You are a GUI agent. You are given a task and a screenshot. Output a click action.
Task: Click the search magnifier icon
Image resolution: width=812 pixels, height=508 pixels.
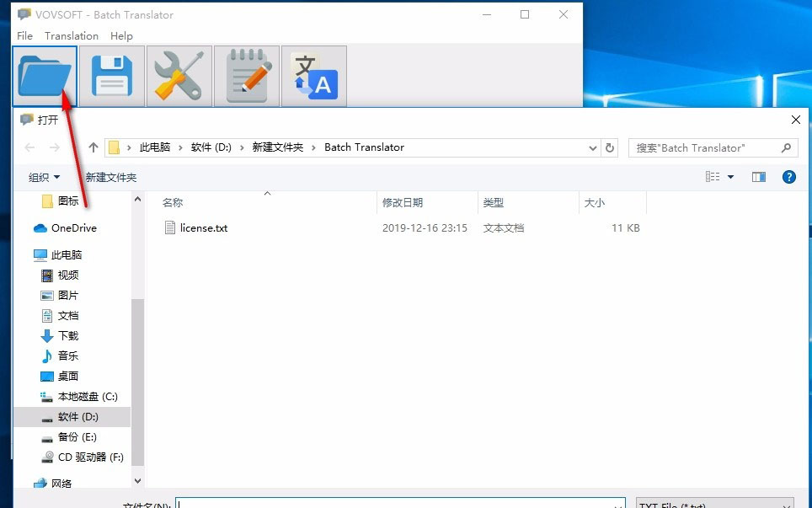click(784, 147)
